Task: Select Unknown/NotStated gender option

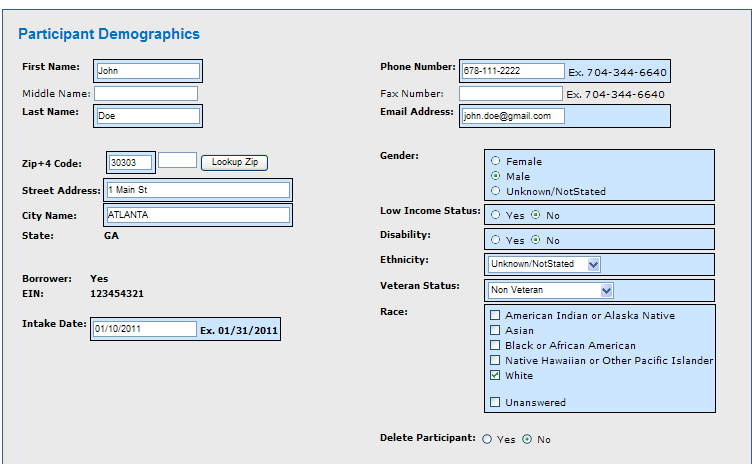Action: pos(496,191)
